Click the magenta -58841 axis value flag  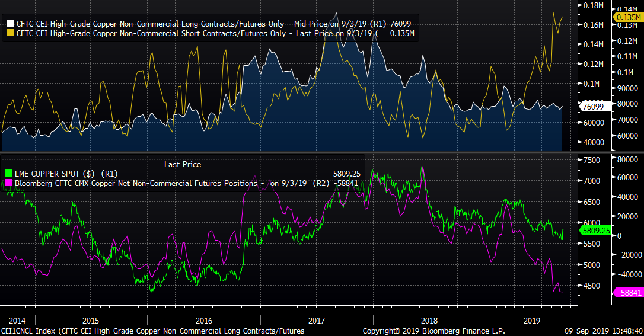click(629, 293)
